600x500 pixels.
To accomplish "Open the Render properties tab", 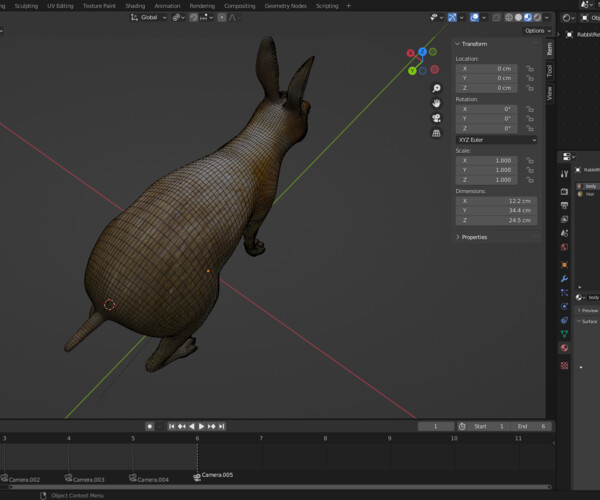I will click(564, 191).
